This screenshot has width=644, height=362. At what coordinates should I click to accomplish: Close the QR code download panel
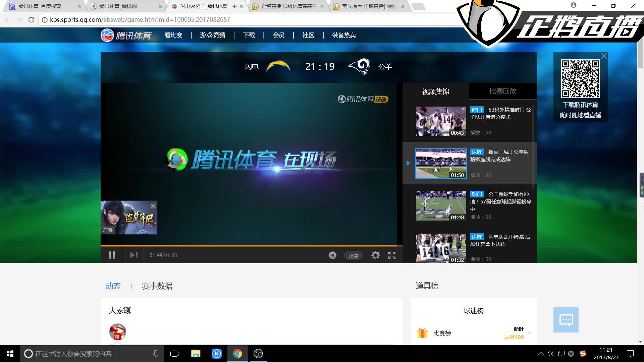tap(604, 56)
